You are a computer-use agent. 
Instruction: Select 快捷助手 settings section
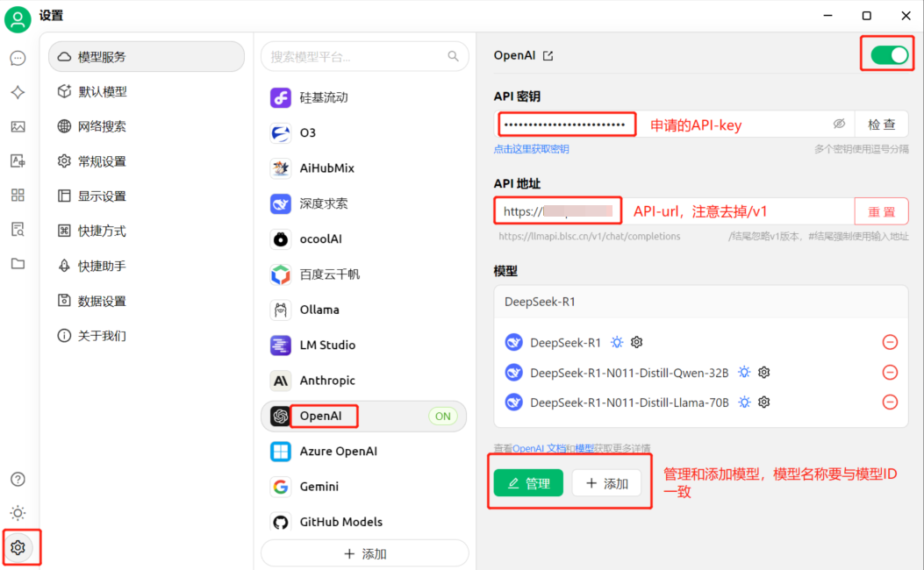click(147, 267)
